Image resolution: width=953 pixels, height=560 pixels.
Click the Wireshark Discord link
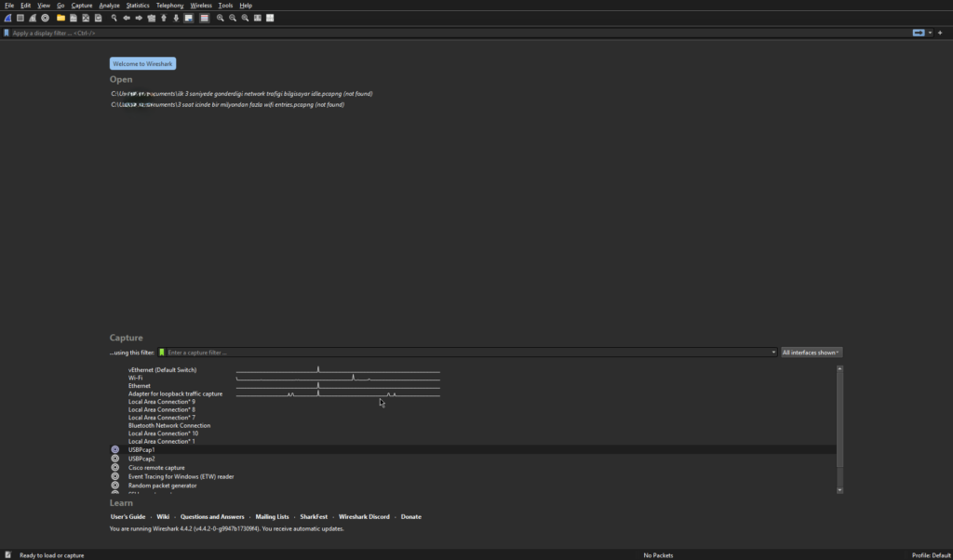[364, 517]
